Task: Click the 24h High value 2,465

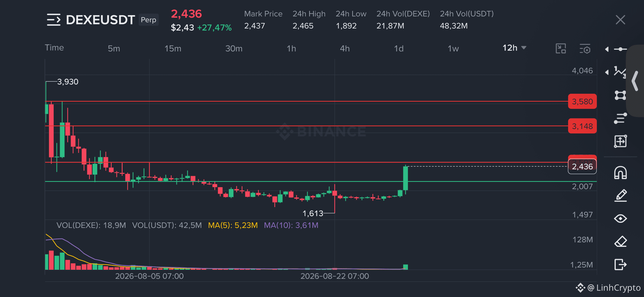Action: [x=303, y=26]
